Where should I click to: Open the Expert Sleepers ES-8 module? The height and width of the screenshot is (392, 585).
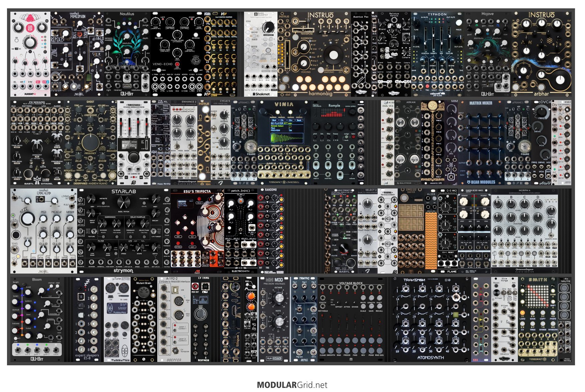click(x=87, y=319)
